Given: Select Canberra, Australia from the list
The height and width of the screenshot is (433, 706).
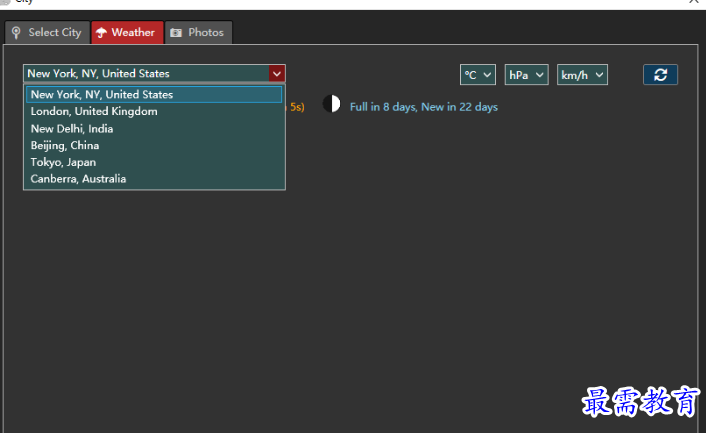Looking at the screenshot, I should [x=154, y=179].
